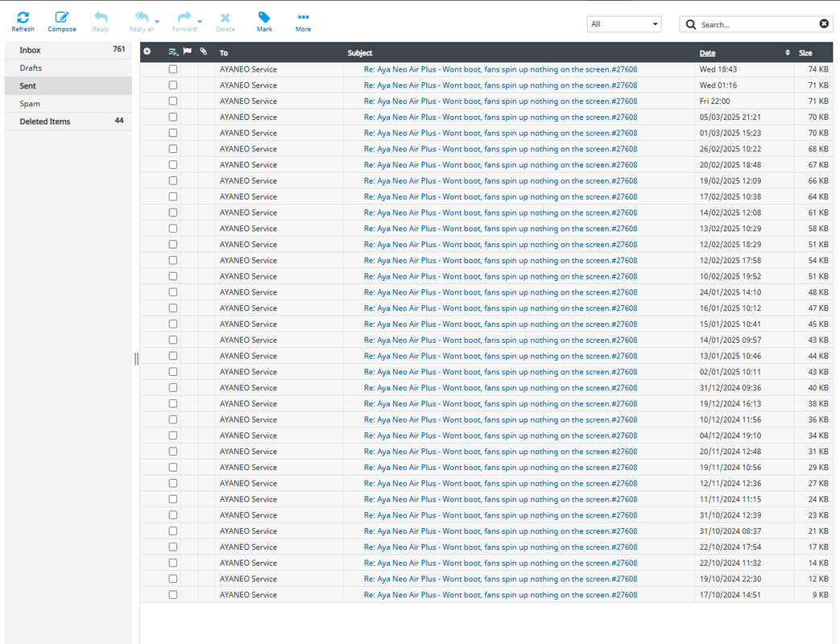The height and width of the screenshot is (644, 840).
Task: Check the message dated Fri 22:00
Action: (173, 101)
